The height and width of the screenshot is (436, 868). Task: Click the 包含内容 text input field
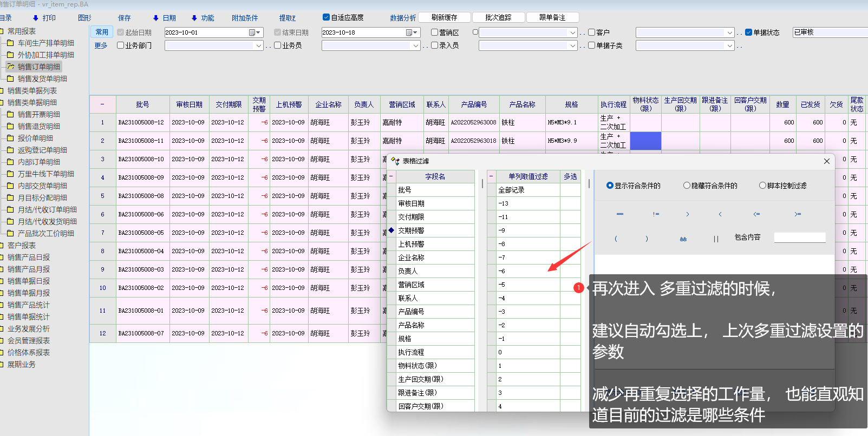click(x=799, y=237)
